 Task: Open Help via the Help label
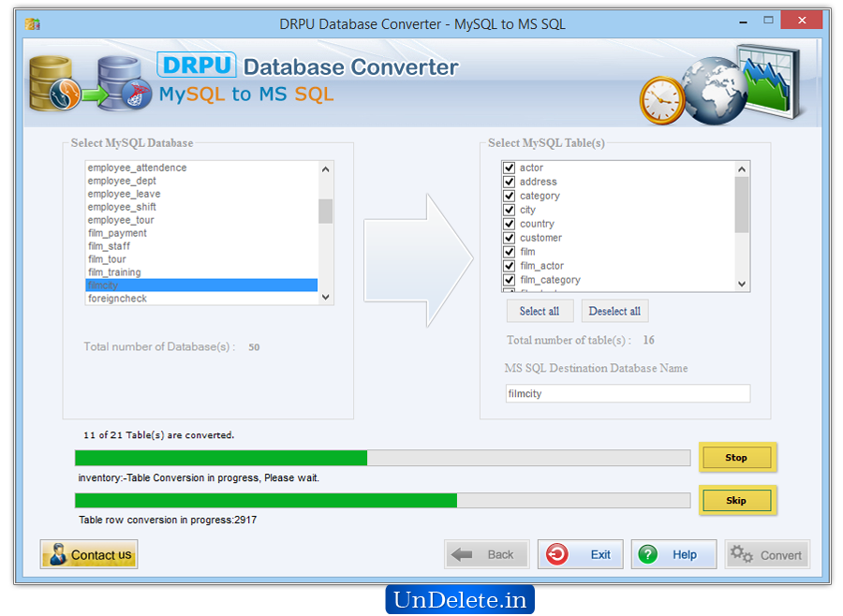(x=685, y=555)
